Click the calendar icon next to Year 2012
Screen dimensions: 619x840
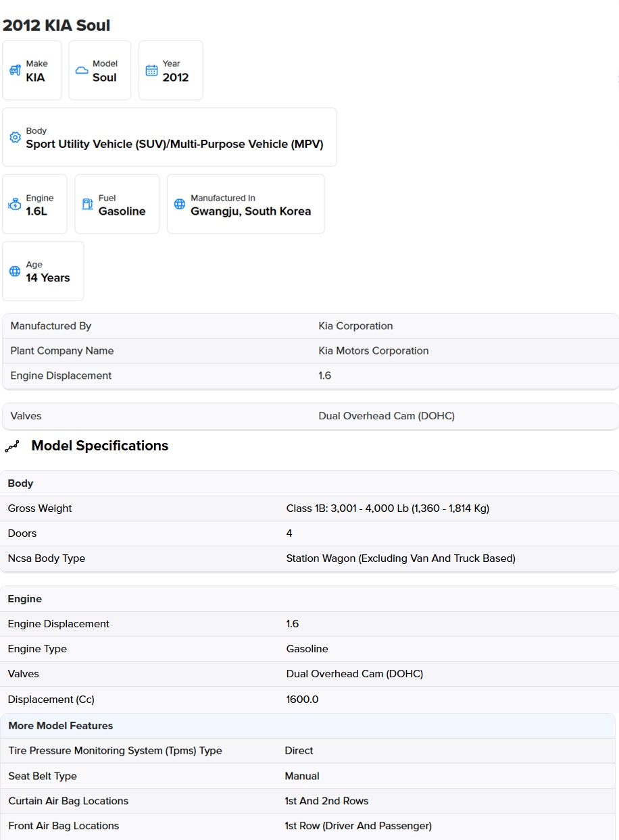(x=151, y=70)
